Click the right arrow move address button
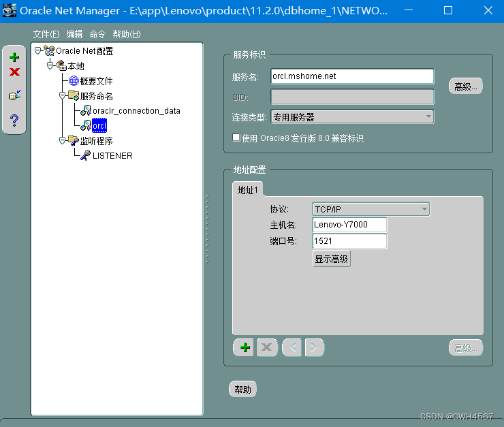This screenshot has width=504, height=427. tap(314, 347)
